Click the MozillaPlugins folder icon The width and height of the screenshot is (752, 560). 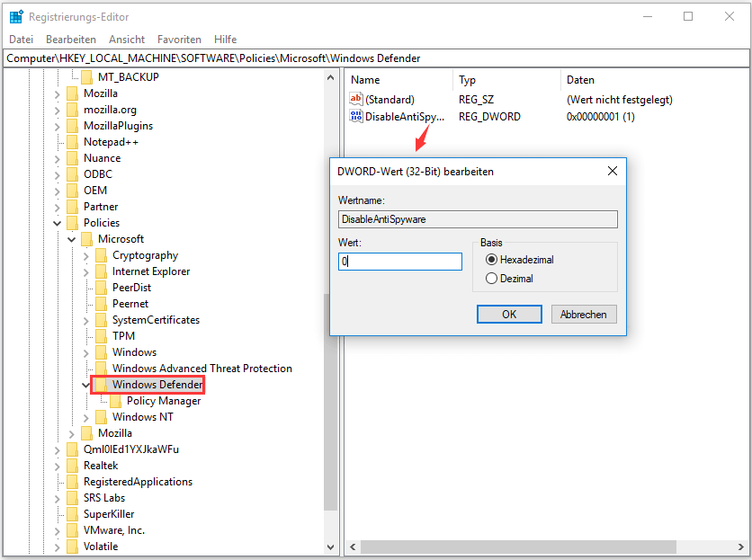coord(73,126)
